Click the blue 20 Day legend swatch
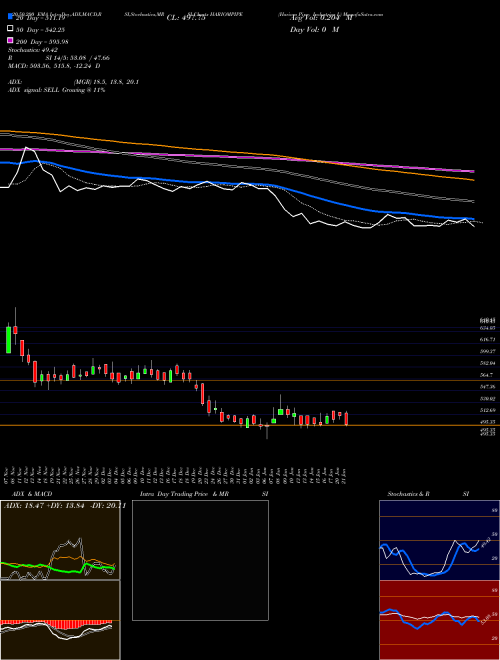The width and height of the screenshot is (500, 660). (10, 18)
